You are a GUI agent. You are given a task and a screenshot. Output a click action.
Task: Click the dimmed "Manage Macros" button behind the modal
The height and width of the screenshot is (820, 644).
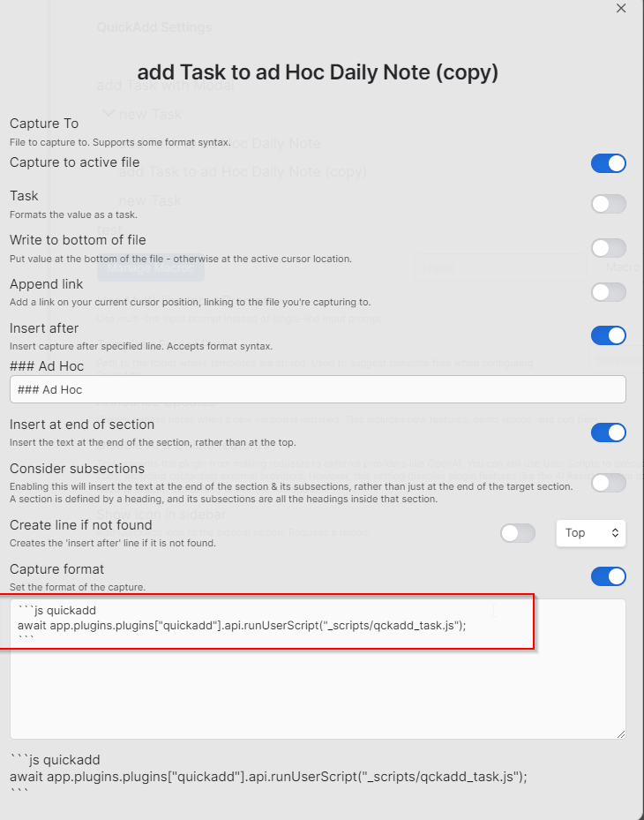151,271
